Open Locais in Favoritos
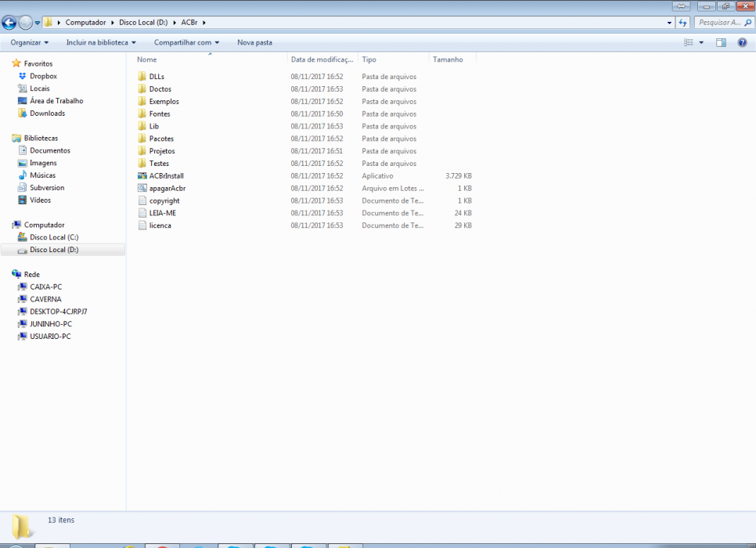This screenshot has width=756, height=548. [x=40, y=88]
